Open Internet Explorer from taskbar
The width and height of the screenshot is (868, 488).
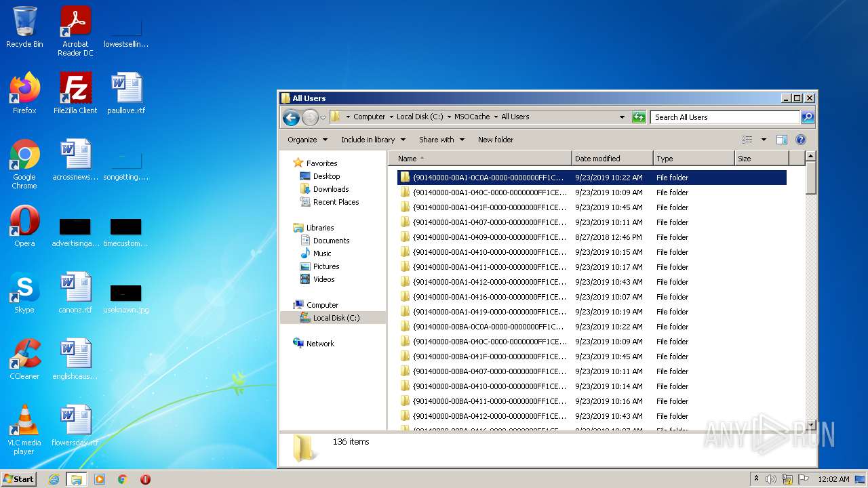click(54, 479)
